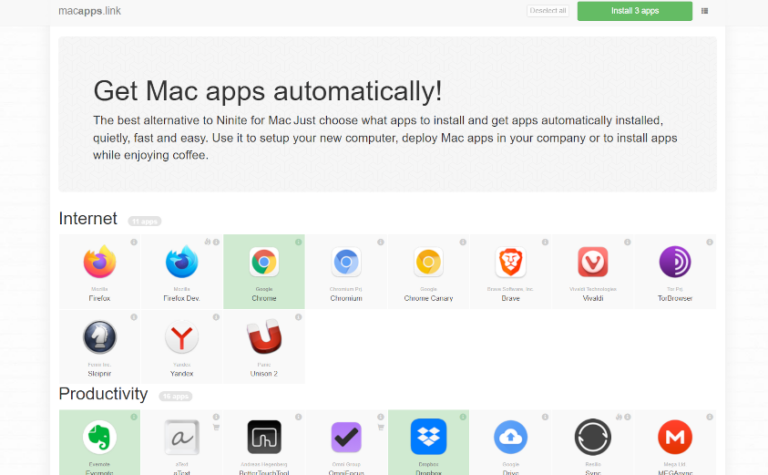This screenshot has width=768, height=475.
Task: Pick the Unison 2 magnet icon
Action: point(264,337)
